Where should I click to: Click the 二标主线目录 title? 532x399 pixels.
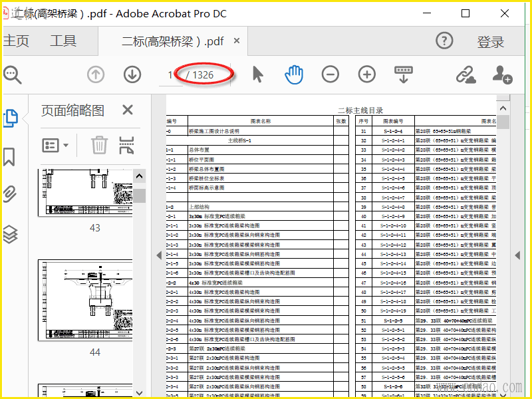coord(360,110)
